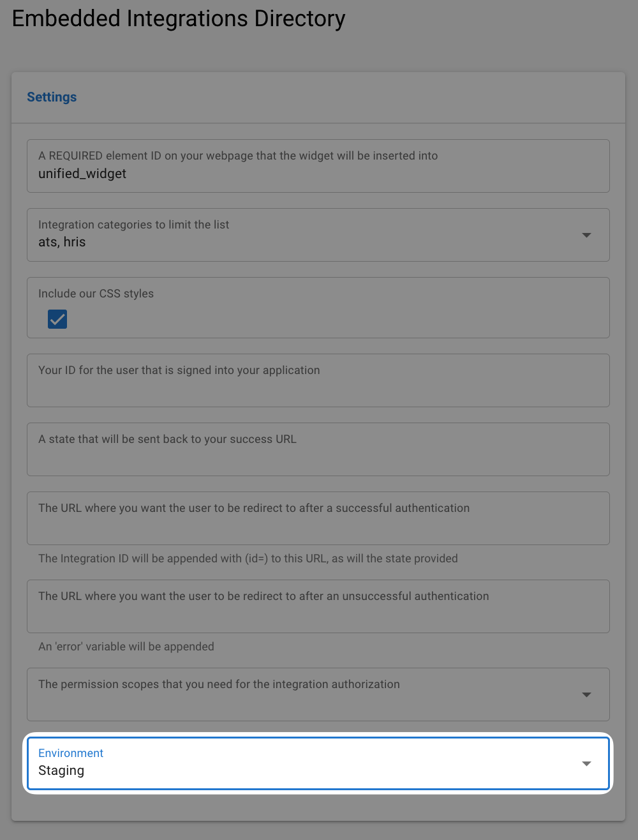Focus the signed-in user ID field
Image resolution: width=638 pixels, height=840 pixels.
[x=318, y=387]
